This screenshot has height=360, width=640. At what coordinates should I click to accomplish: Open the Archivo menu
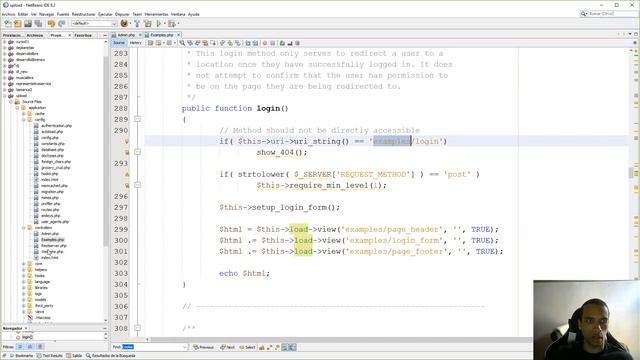pyautogui.click(x=8, y=14)
